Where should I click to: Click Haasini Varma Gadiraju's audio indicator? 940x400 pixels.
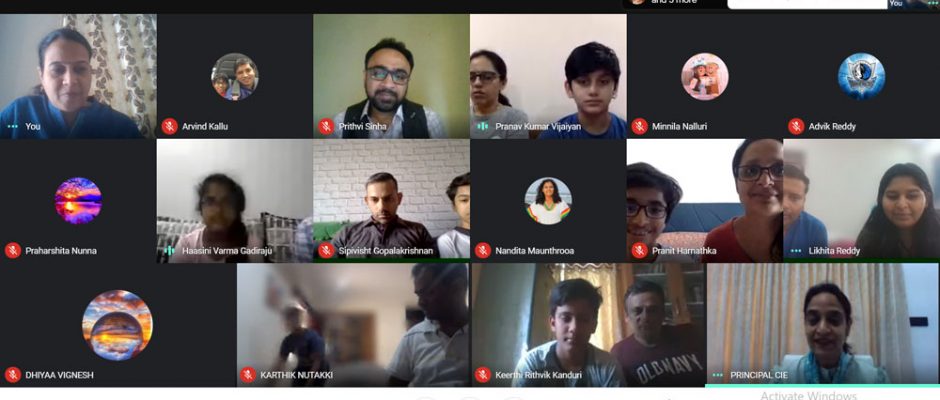click(x=170, y=251)
